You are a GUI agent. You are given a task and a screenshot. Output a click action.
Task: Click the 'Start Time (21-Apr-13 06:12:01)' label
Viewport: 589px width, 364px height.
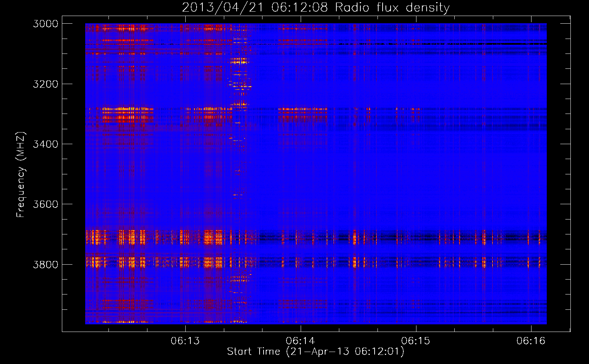click(316, 352)
